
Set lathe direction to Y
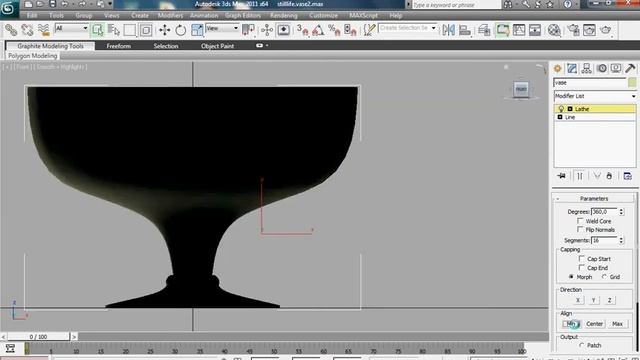(593, 300)
